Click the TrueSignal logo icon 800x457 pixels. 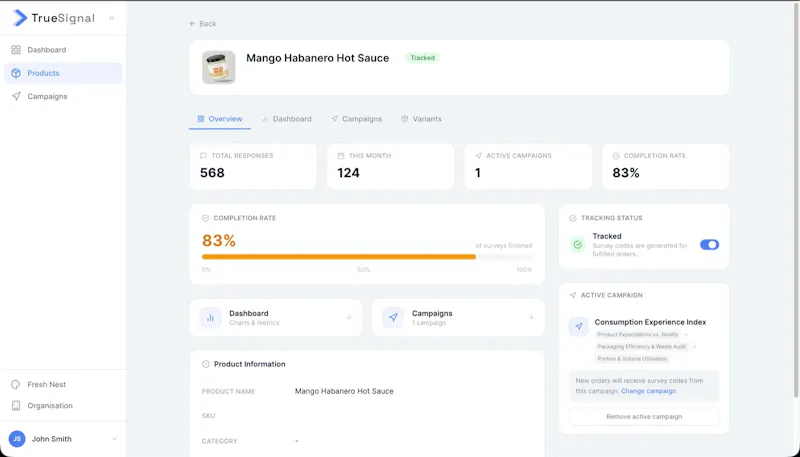tap(19, 18)
